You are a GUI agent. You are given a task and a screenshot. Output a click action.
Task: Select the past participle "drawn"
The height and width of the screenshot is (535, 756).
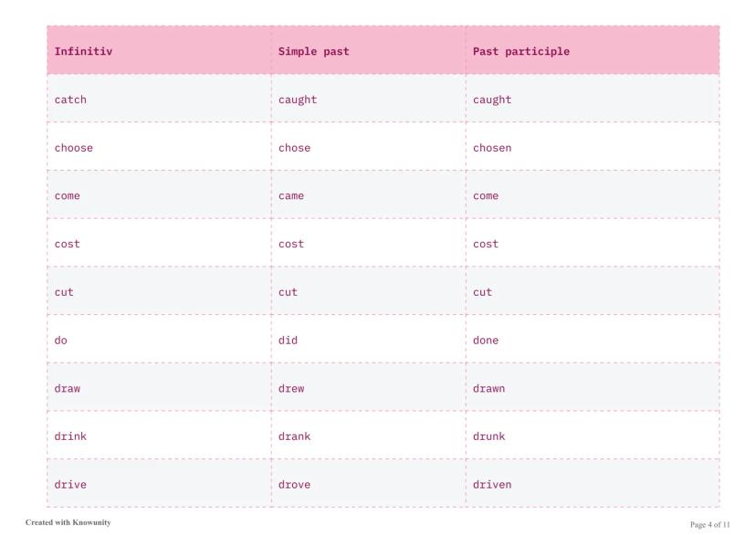[x=488, y=388]
